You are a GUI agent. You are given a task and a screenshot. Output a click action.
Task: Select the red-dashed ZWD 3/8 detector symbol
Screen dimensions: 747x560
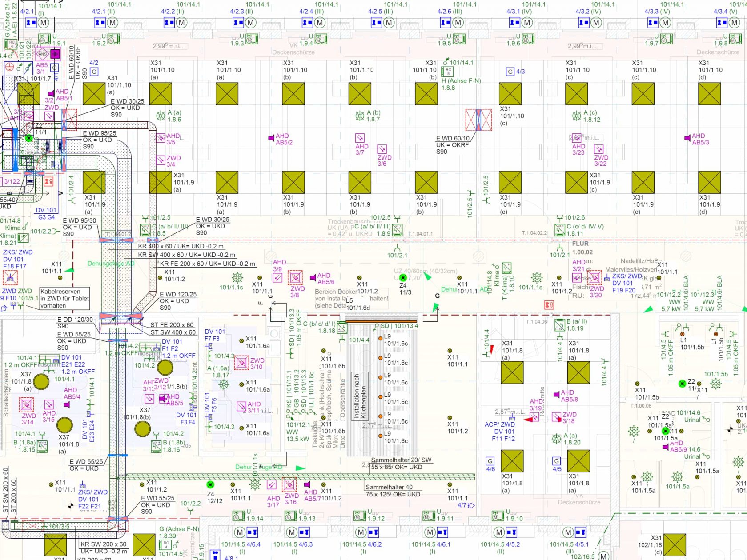295,278
